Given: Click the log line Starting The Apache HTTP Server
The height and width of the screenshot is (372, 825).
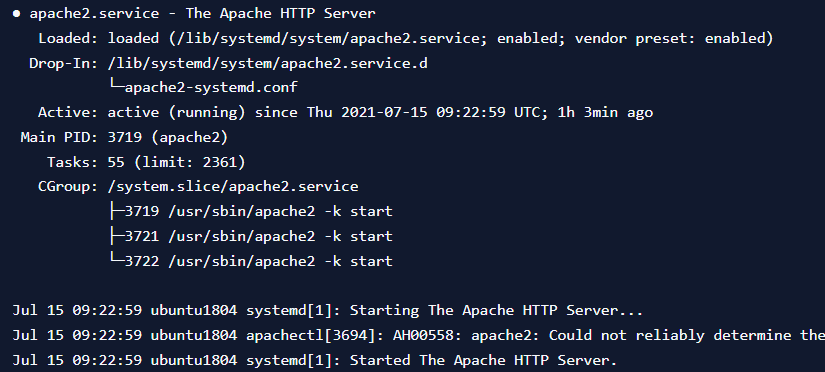Looking at the screenshot, I should 327,310.
